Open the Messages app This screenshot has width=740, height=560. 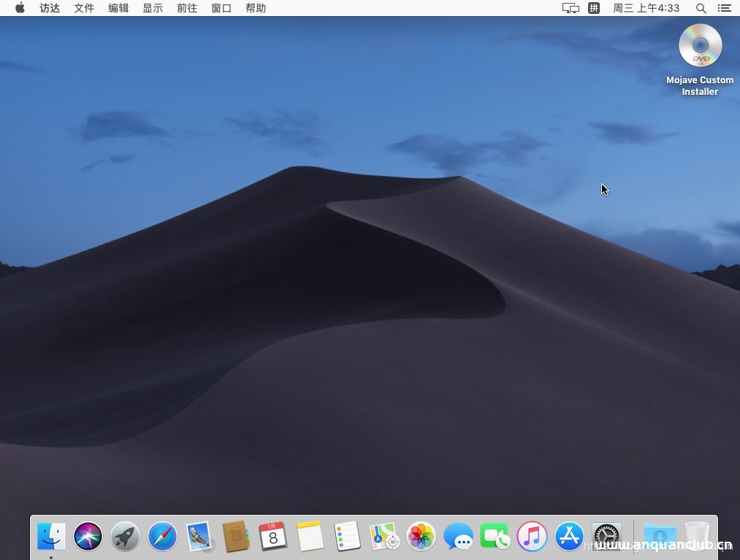458,537
